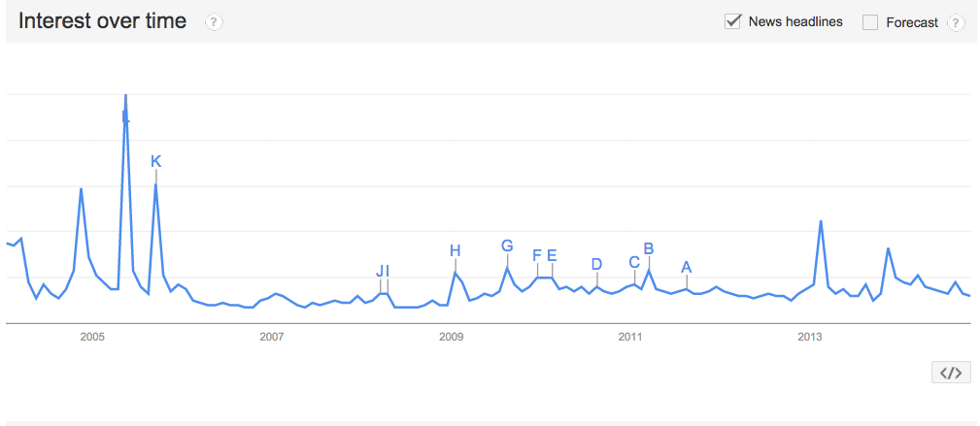Click the help icon next to Forecast
Image resolution: width=980 pixels, height=426 pixels.
coord(956,22)
